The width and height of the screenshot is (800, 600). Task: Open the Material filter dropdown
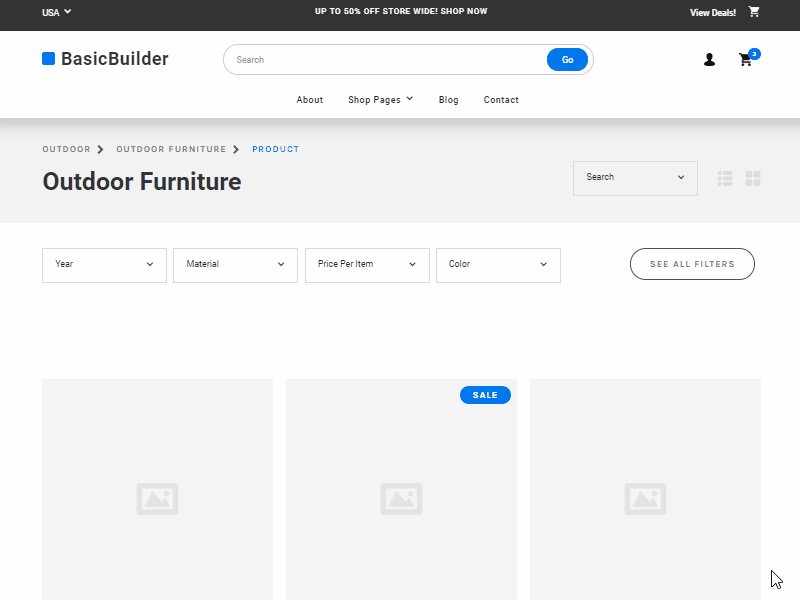[x=235, y=265]
